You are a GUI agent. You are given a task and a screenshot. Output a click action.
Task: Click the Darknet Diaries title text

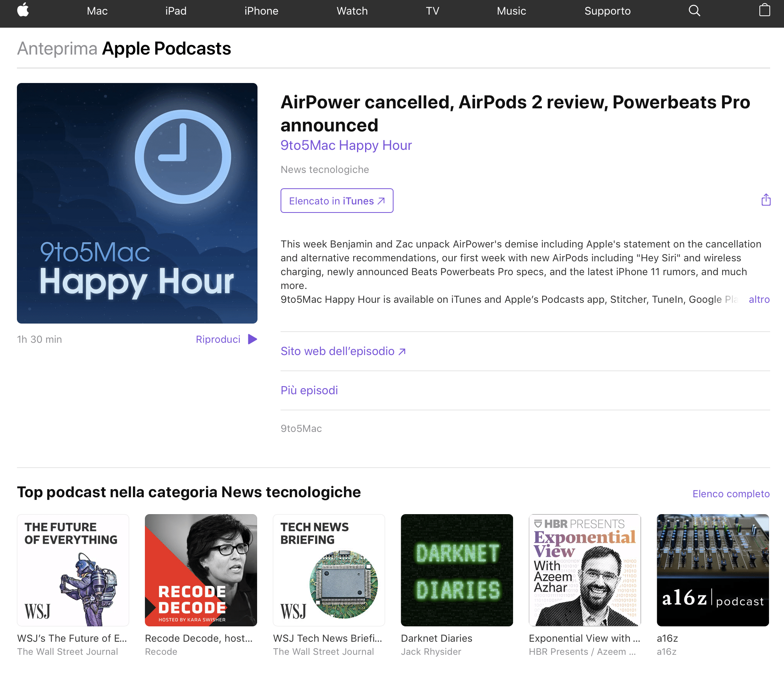(x=437, y=638)
